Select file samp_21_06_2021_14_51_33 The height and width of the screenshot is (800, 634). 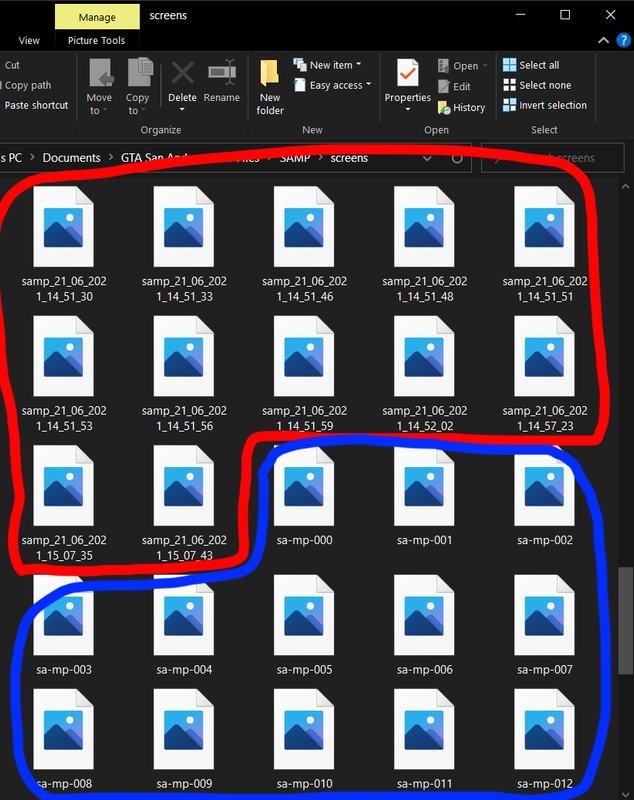coord(184,244)
